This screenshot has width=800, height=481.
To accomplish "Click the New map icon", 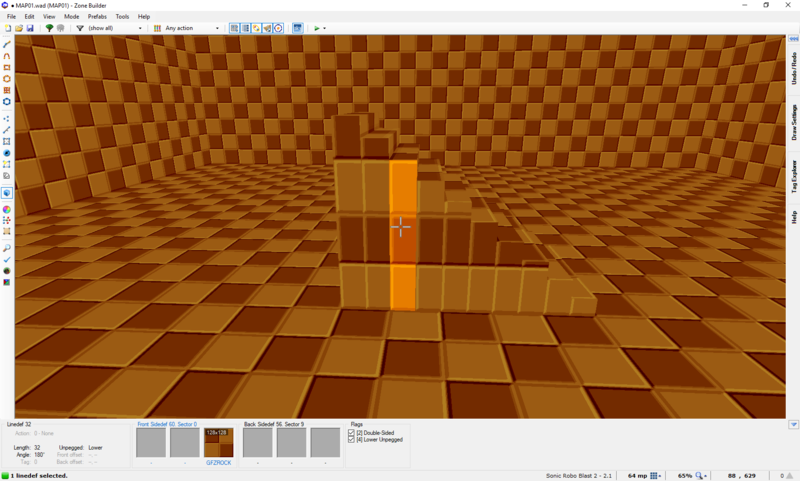I will pos(8,28).
